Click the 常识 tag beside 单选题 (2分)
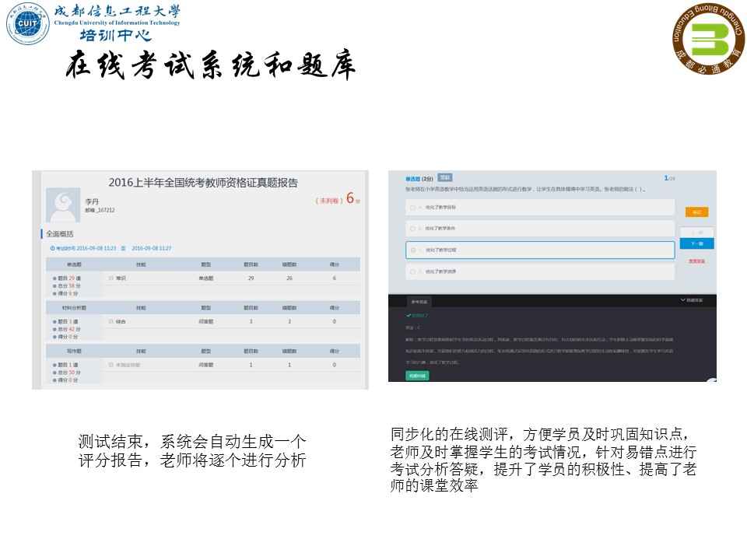 (x=445, y=177)
